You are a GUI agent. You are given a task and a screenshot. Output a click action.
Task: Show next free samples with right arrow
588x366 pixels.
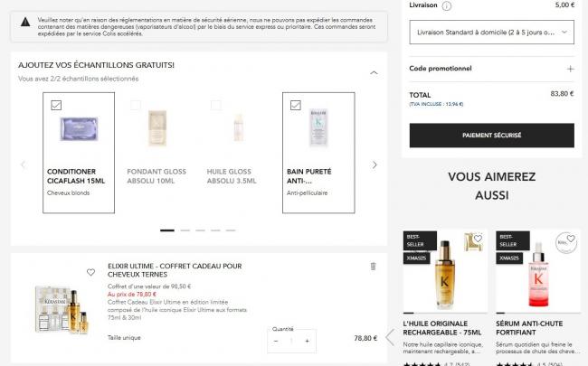(x=375, y=164)
